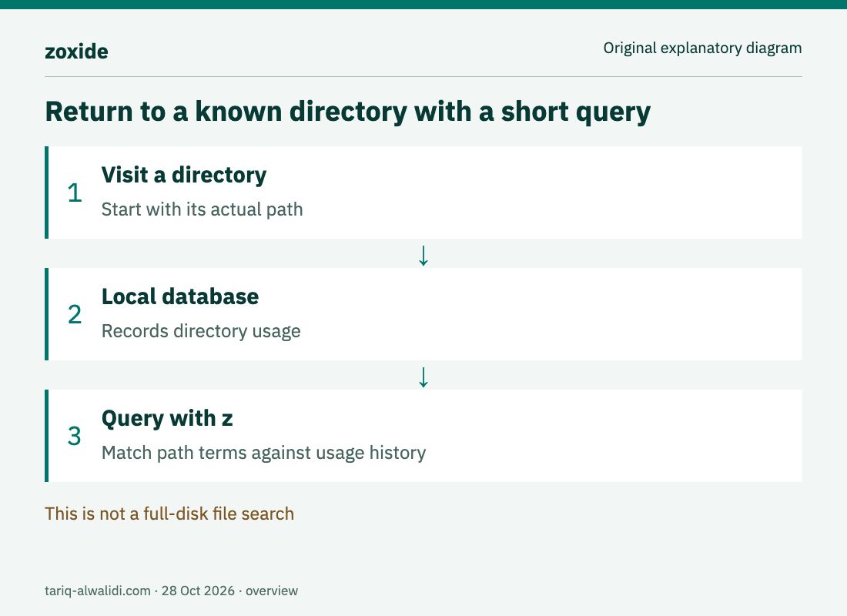This screenshot has width=847, height=616.
Task: Click the 'Original explanatory diagram' label
Action: 702,48
